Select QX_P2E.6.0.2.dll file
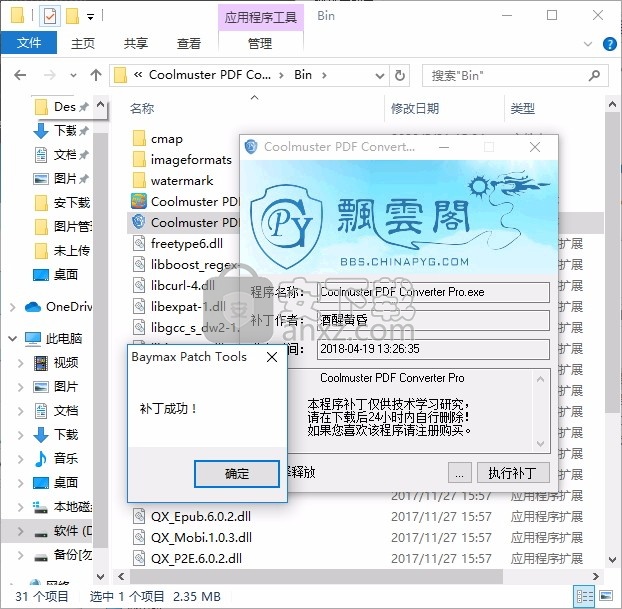The width and height of the screenshot is (622, 609). point(186,559)
